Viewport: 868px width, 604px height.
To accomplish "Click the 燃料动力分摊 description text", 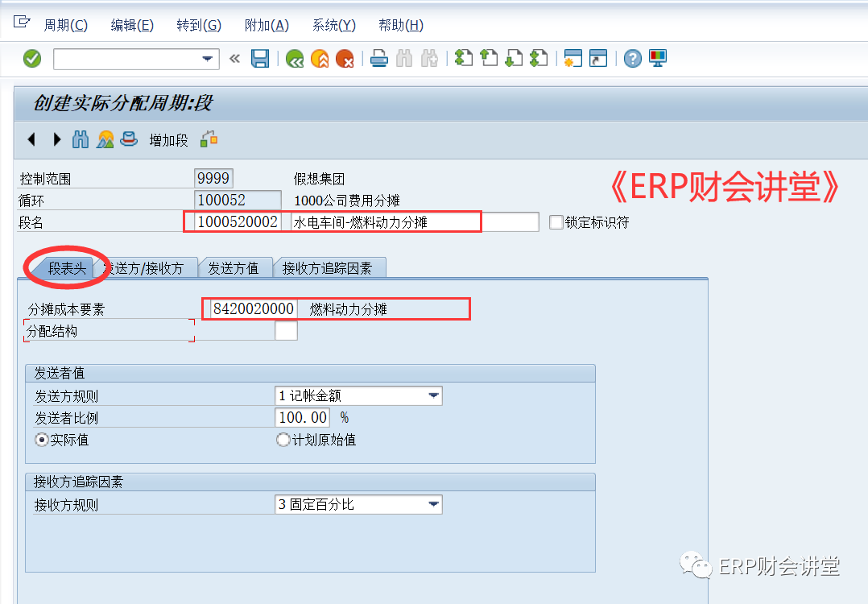I will (x=348, y=309).
